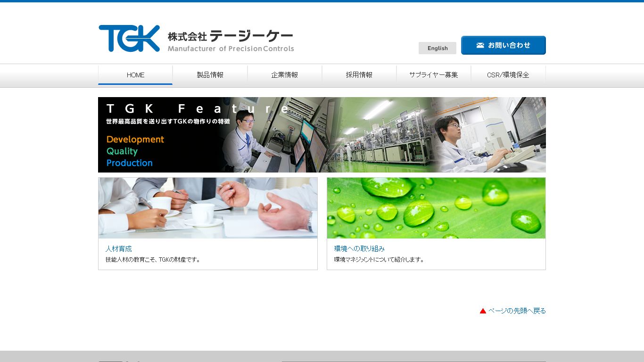644x362 pixels.
Task: Switch the site language to English
Action: point(438,48)
